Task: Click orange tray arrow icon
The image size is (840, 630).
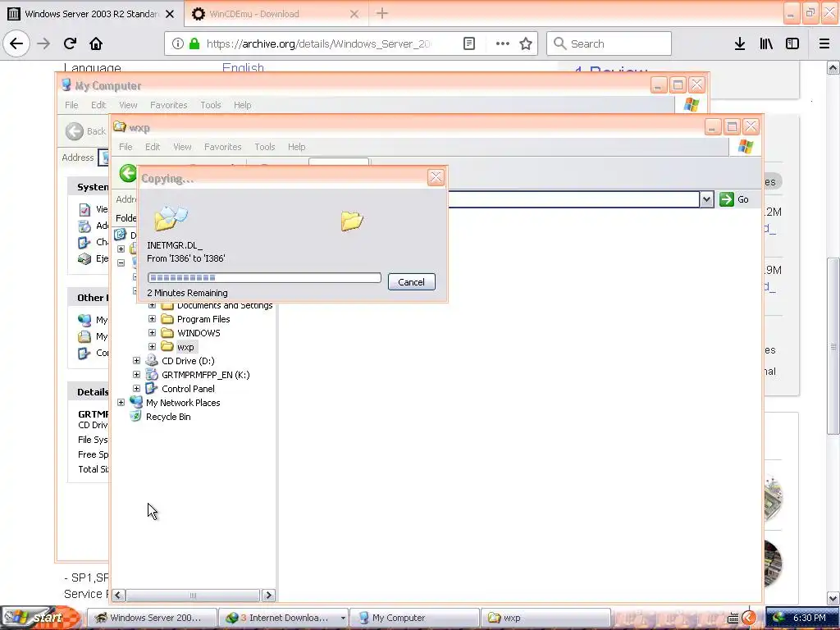Action: coord(749,619)
